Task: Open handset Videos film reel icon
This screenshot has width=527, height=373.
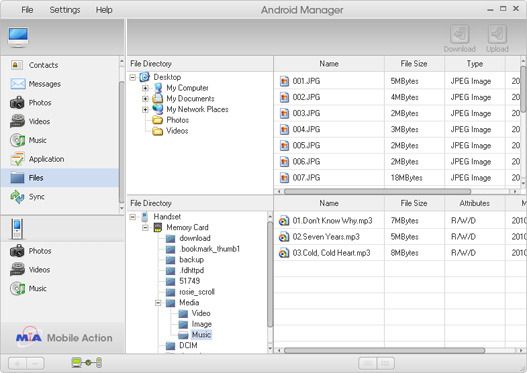Action: coord(17,270)
